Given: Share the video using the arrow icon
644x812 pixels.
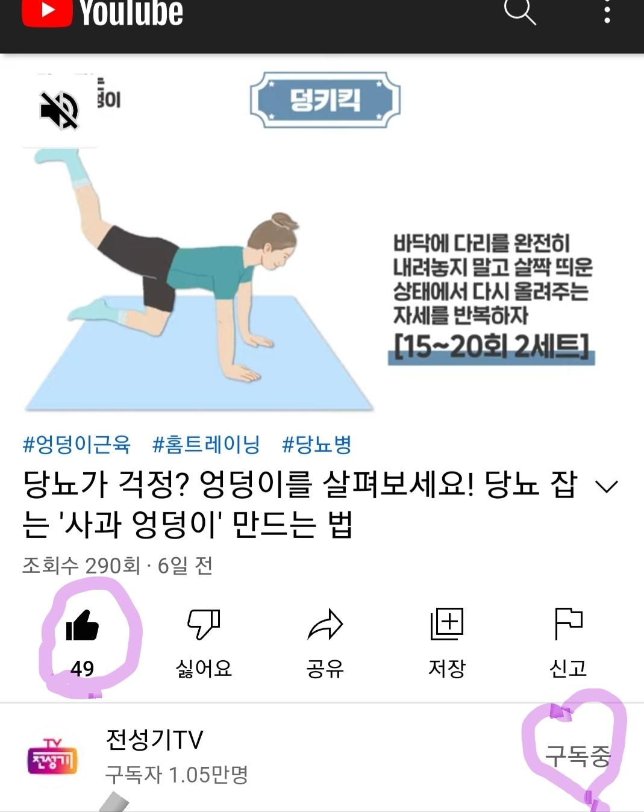Looking at the screenshot, I should point(325,624).
